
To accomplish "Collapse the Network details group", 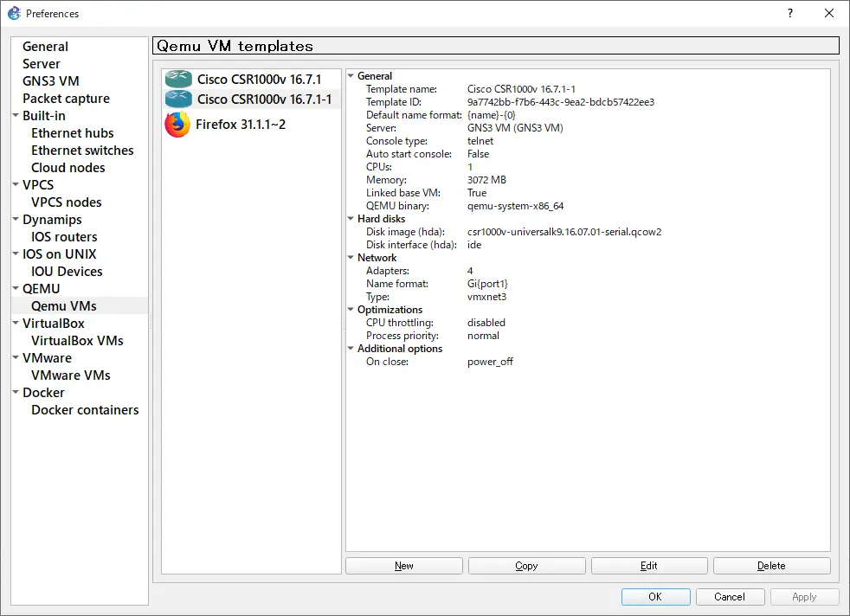I will click(351, 258).
